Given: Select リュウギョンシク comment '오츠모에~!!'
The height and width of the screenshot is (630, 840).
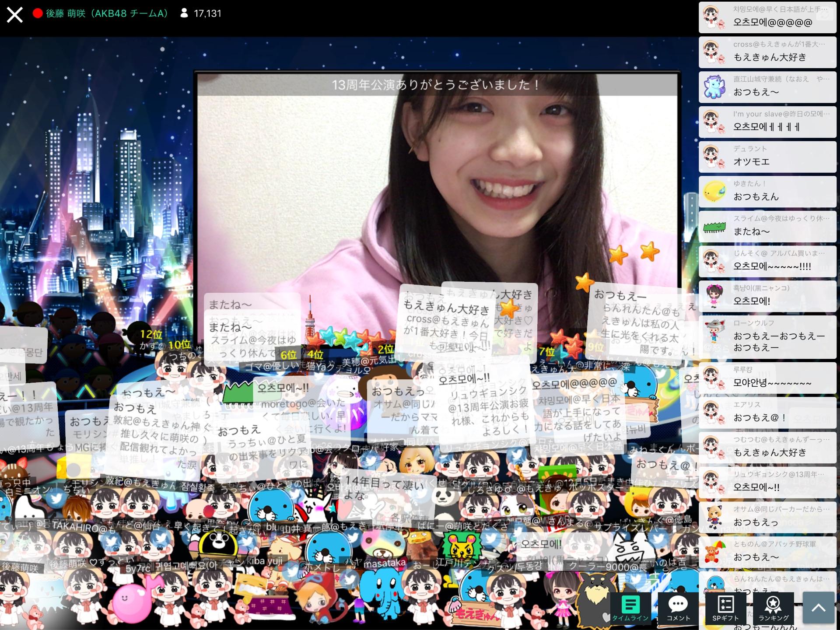Looking at the screenshot, I should point(767,482).
